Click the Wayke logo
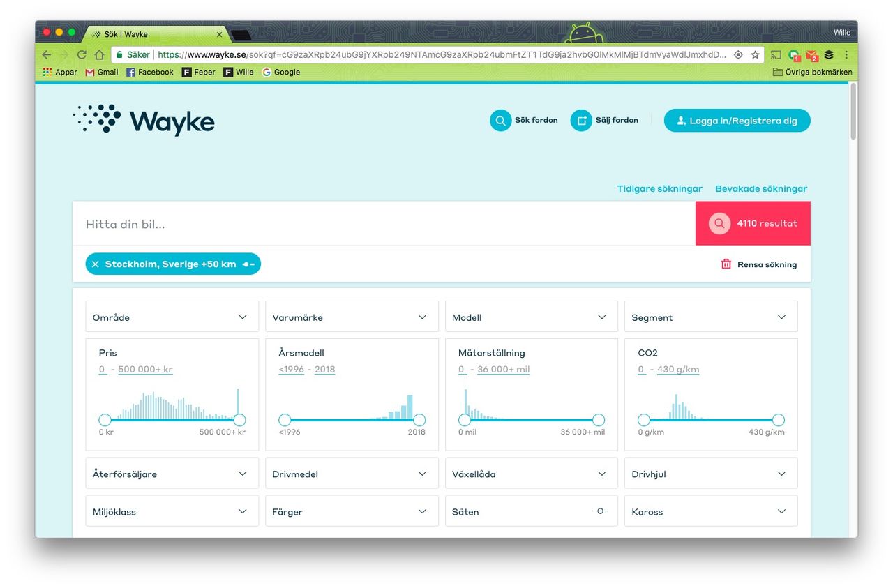This screenshot has height=588, width=893. 144,120
